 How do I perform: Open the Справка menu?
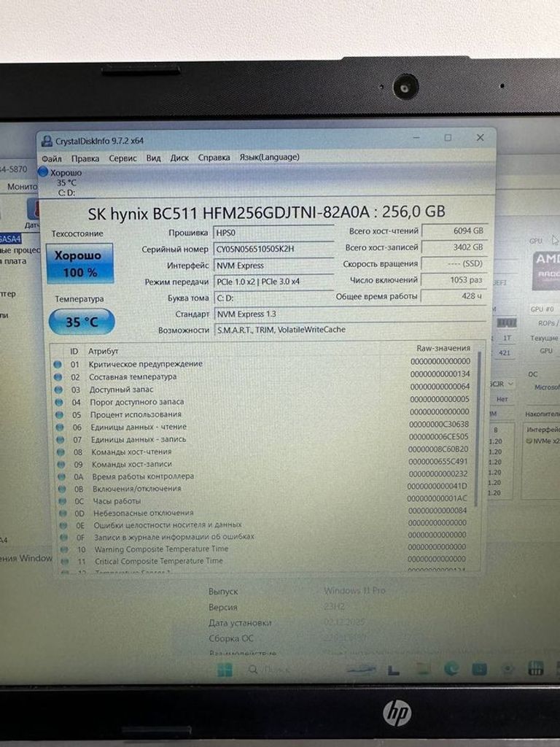click(x=214, y=158)
